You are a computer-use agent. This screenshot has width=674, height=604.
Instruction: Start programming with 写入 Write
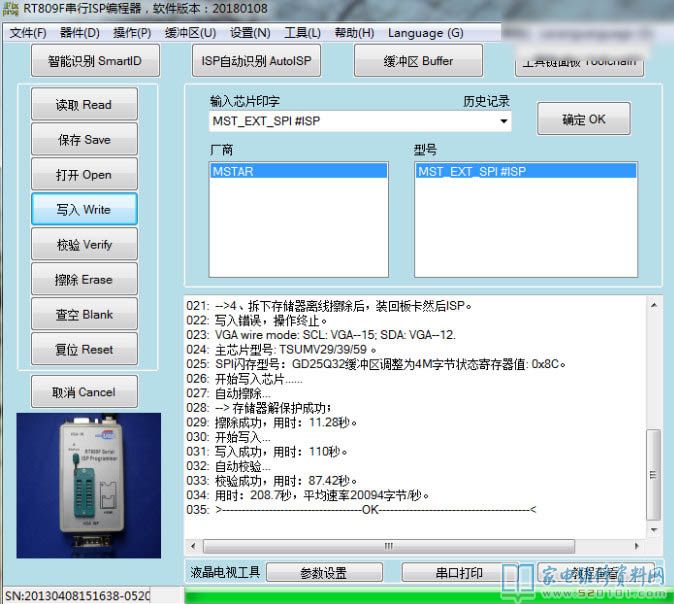pyautogui.click(x=84, y=210)
